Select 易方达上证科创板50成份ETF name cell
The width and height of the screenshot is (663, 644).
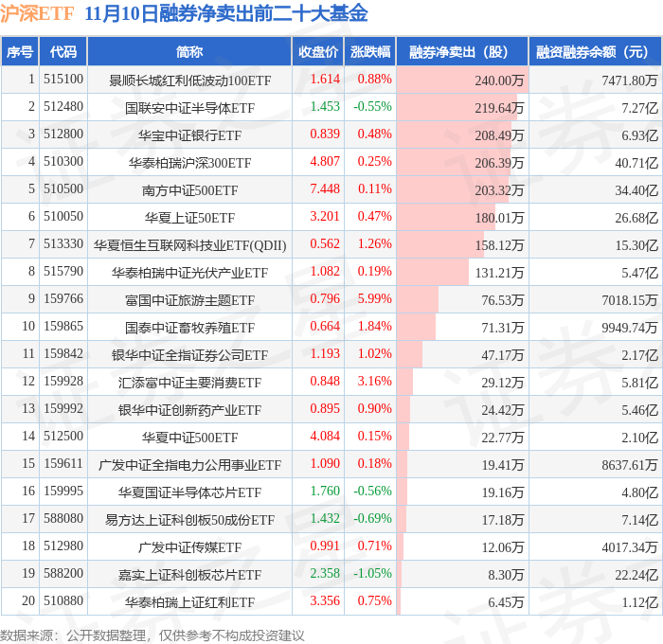(x=189, y=520)
